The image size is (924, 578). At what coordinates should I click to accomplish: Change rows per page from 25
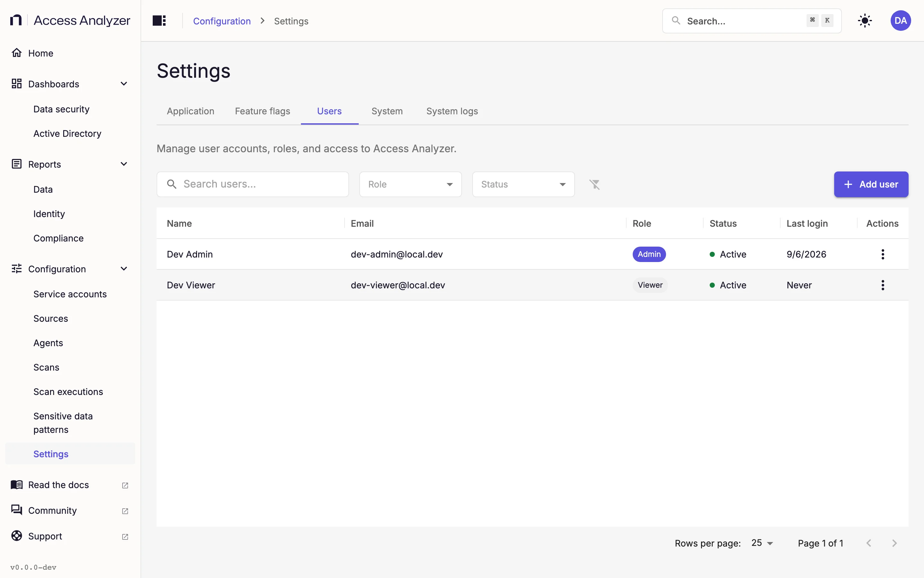click(x=762, y=543)
